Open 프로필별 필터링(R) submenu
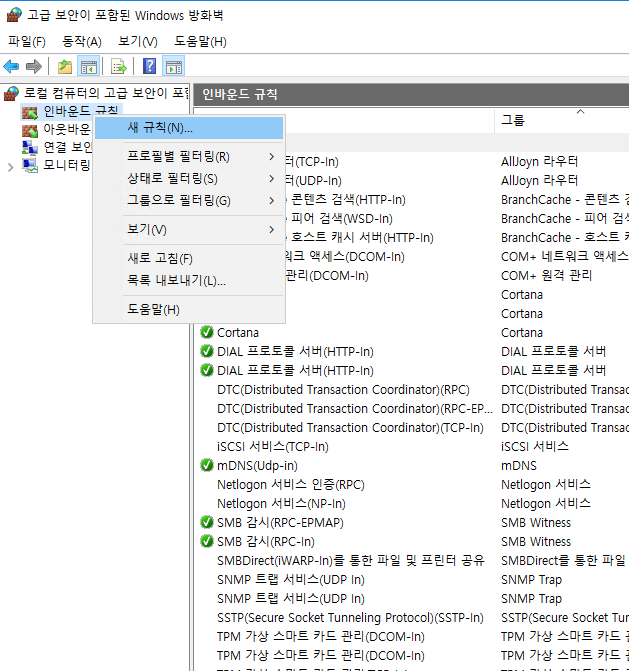The width and height of the screenshot is (629, 671). click(x=189, y=157)
